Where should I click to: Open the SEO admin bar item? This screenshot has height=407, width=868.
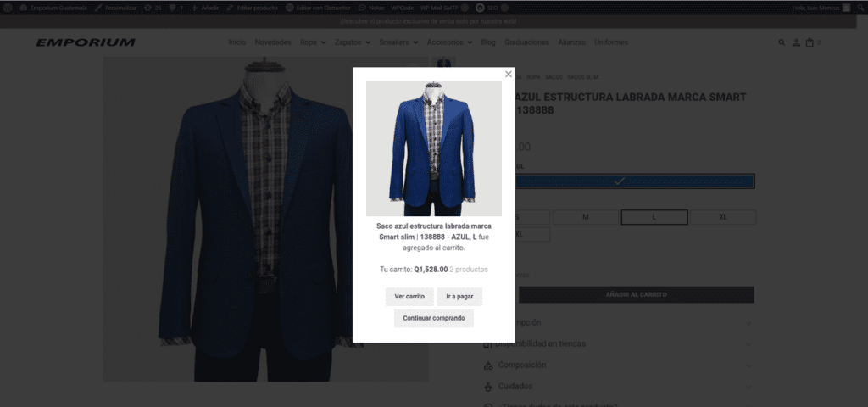[492, 8]
